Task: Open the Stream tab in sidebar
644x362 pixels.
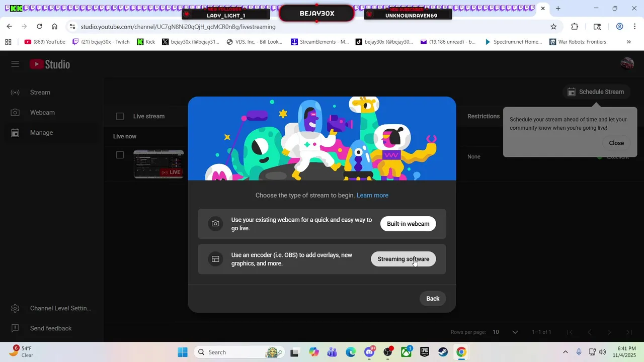Action: (x=40, y=93)
